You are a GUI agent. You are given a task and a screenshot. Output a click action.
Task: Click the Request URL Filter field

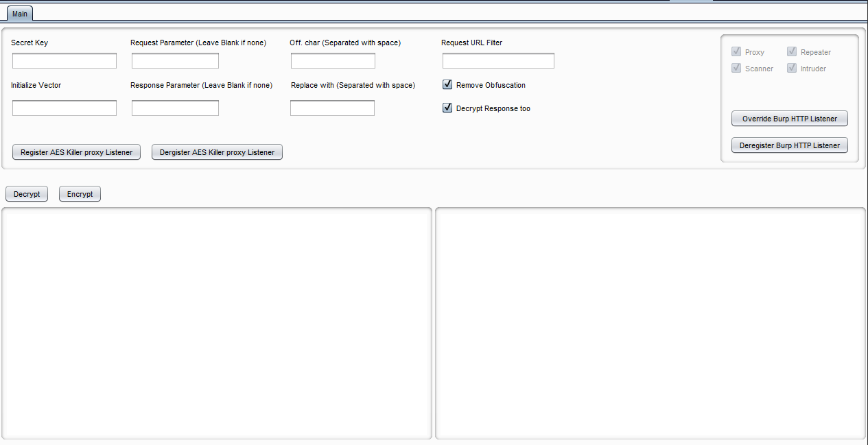tap(498, 60)
